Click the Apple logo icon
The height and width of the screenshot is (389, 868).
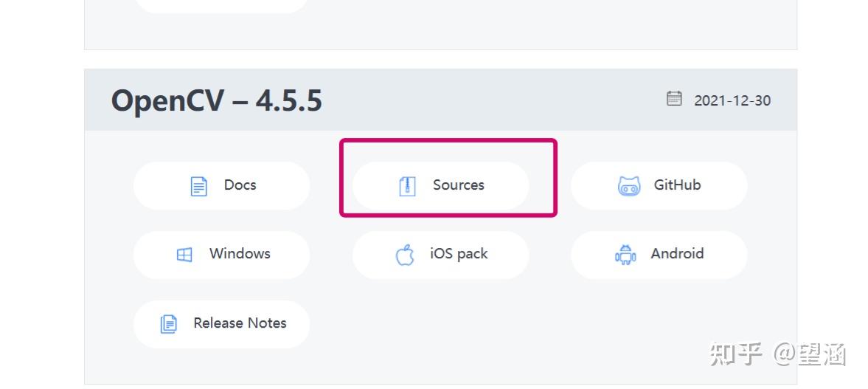point(405,255)
